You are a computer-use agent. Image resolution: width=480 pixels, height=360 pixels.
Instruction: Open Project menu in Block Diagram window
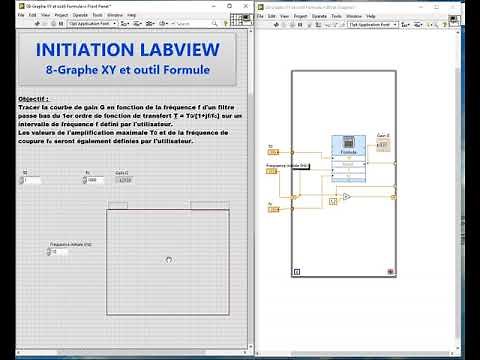tap(300, 16)
